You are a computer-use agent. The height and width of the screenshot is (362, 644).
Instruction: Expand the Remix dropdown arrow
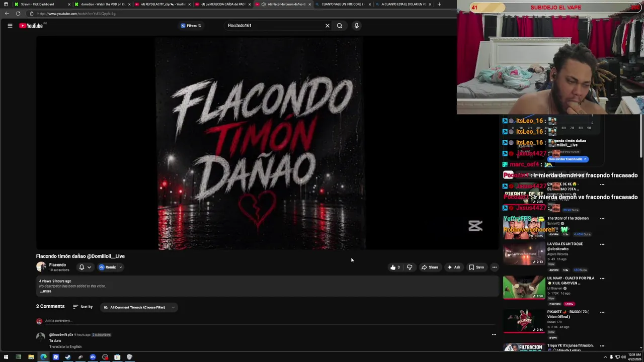point(121,267)
